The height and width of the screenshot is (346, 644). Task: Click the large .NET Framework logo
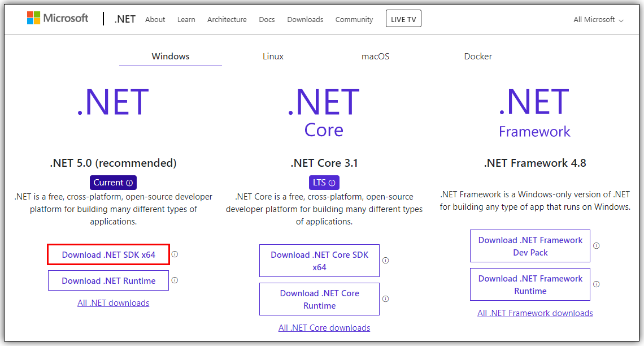click(534, 113)
